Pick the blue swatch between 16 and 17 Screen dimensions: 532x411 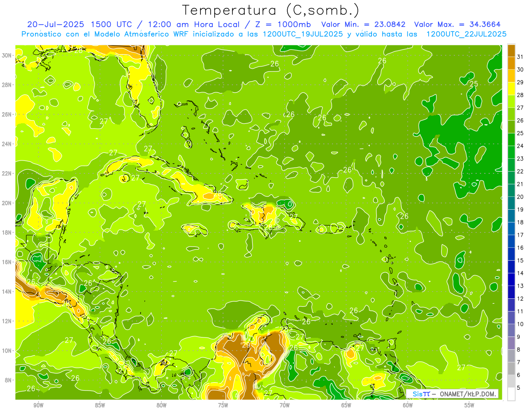coord(511,241)
